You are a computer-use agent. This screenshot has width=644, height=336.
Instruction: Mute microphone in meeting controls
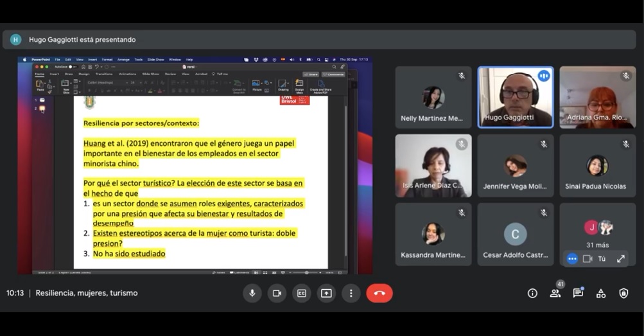(x=252, y=294)
